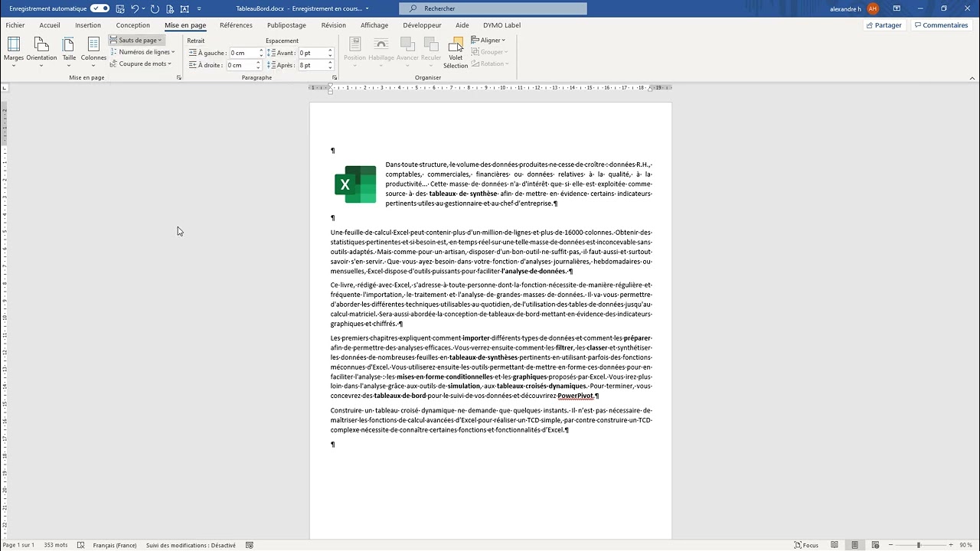Click the 353 mots word count
Viewport: 980px width, 551px height.
pyautogui.click(x=55, y=545)
